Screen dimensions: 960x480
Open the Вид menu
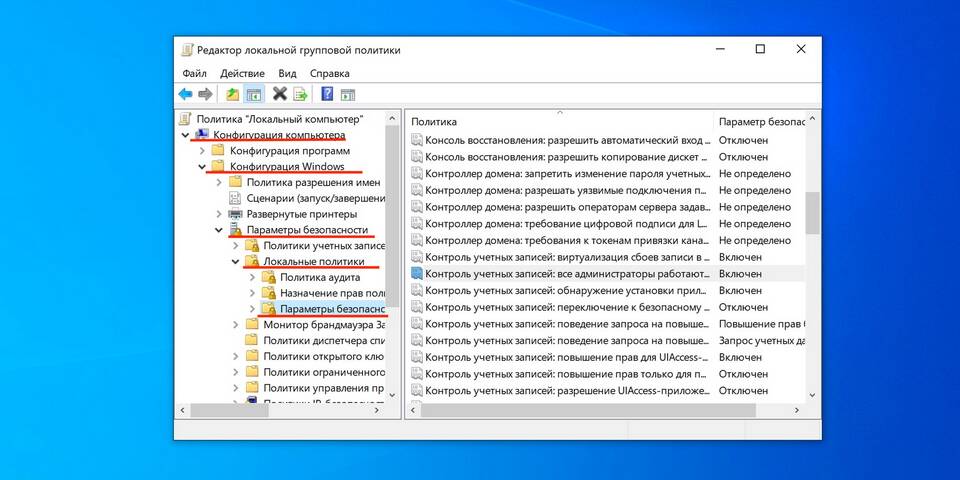pos(287,73)
